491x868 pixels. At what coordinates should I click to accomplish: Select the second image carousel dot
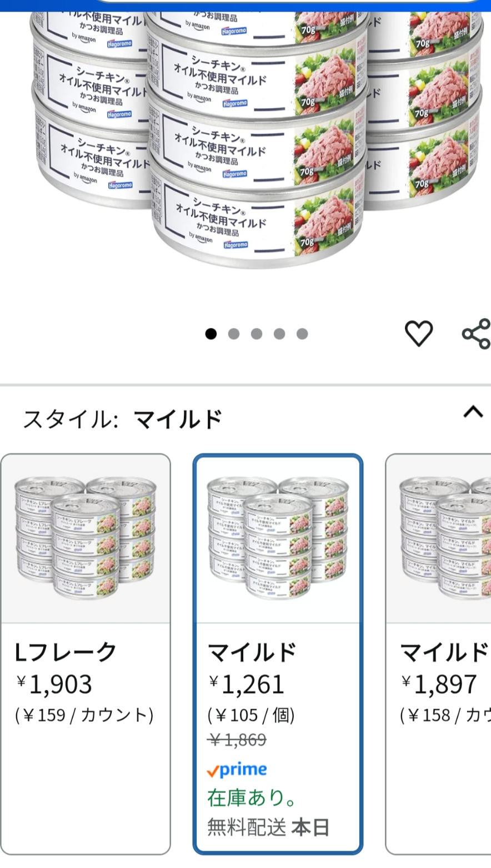[234, 334]
